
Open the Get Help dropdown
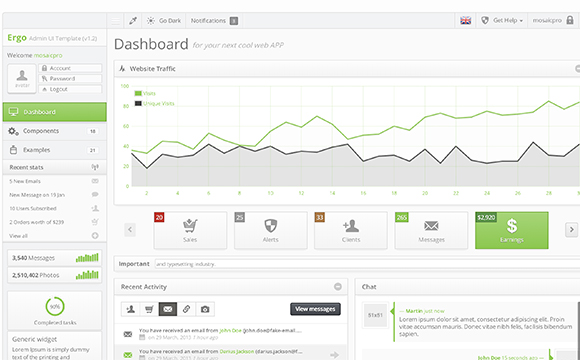tap(502, 21)
